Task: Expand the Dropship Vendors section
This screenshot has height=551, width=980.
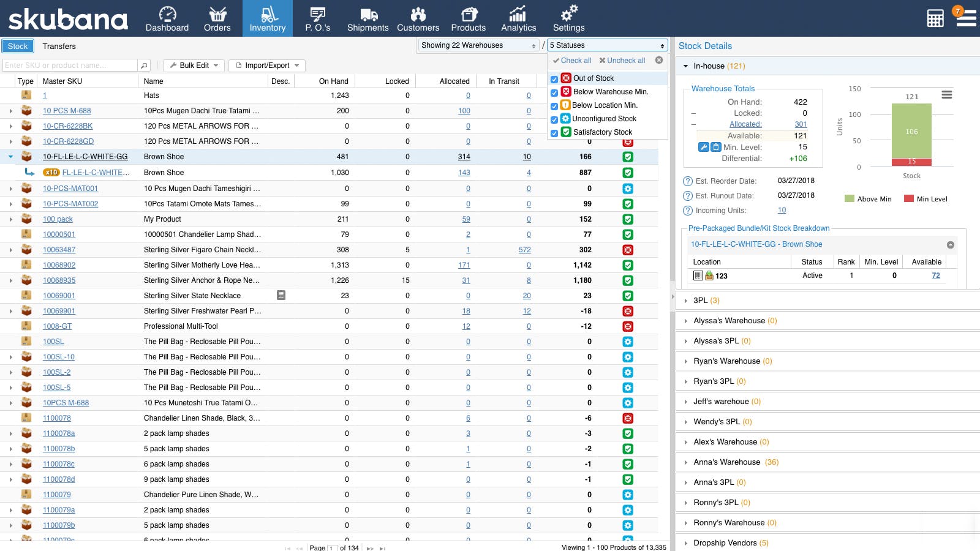Action: 685,543
